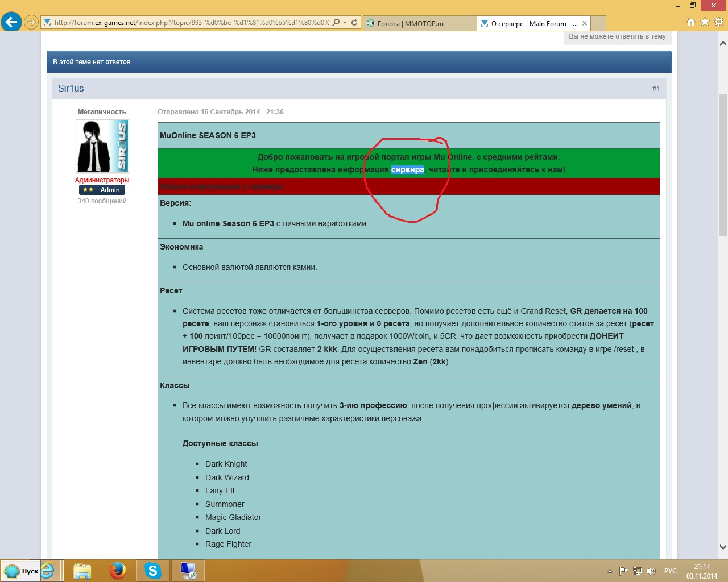This screenshot has width=728, height=582.
Task: Close the О сервере tab
Action: point(585,23)
